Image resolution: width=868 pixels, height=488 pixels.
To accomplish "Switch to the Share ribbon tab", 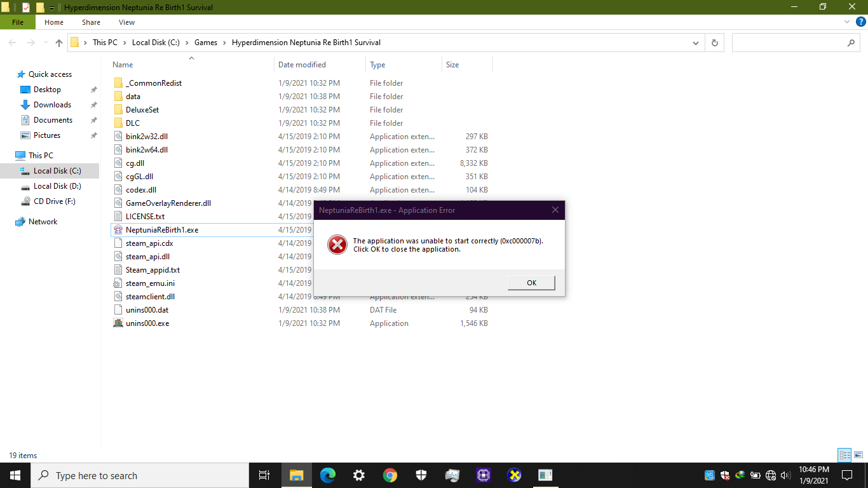I will pyautogui.click(x=91, y=22).
